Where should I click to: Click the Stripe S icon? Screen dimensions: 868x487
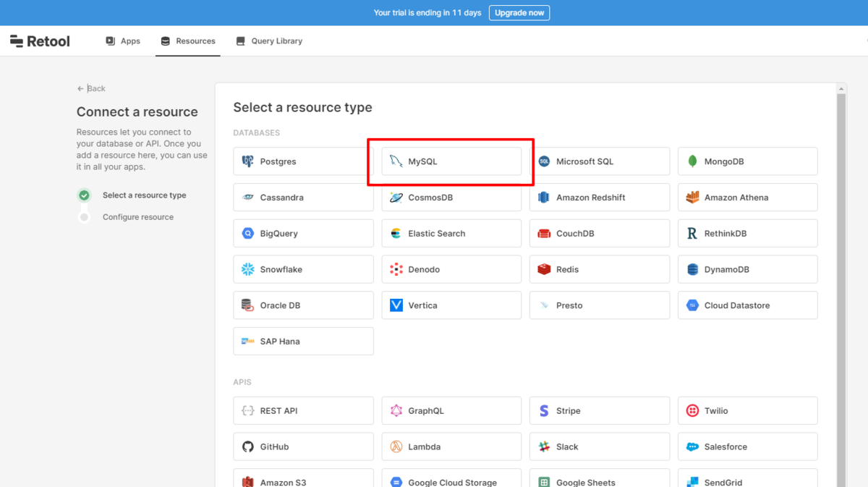click(544, 410)
